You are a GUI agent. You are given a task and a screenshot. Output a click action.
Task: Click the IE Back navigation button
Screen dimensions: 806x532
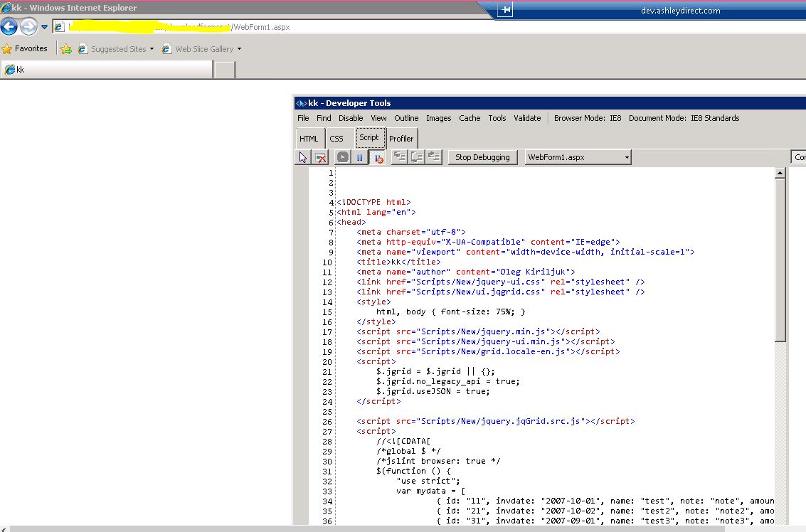(x=9, y=27)
